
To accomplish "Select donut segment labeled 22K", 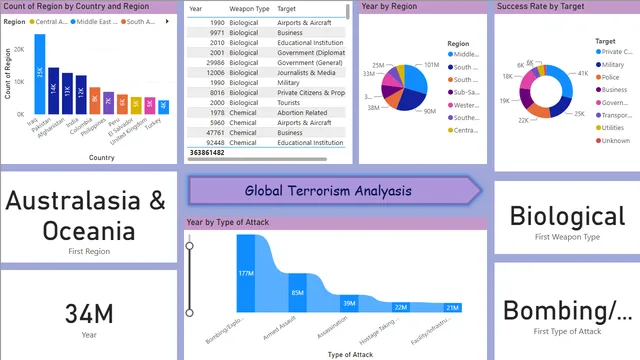I will click(538, 111).
